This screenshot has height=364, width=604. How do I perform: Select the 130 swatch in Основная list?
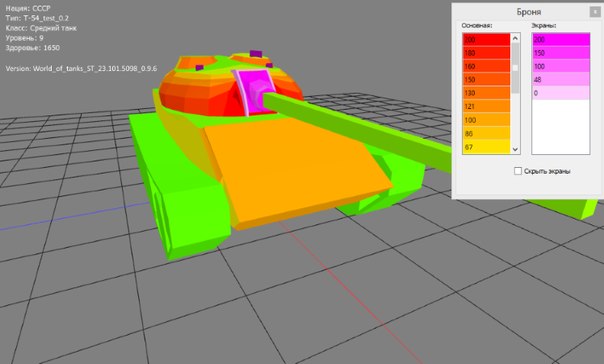(x=487, y=93)
